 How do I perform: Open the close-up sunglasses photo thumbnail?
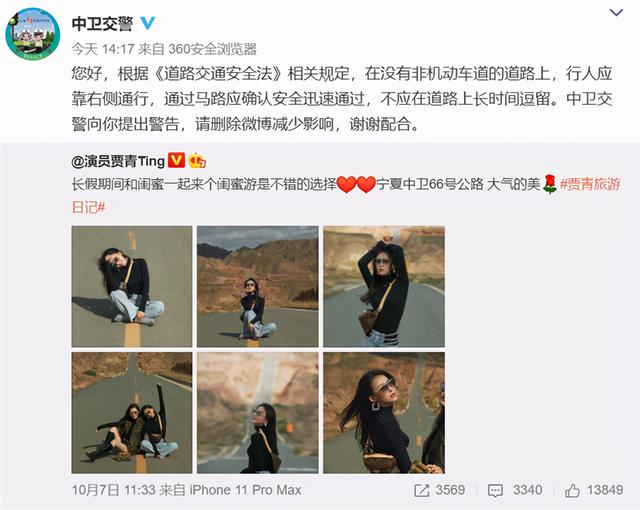coord(384,413)
